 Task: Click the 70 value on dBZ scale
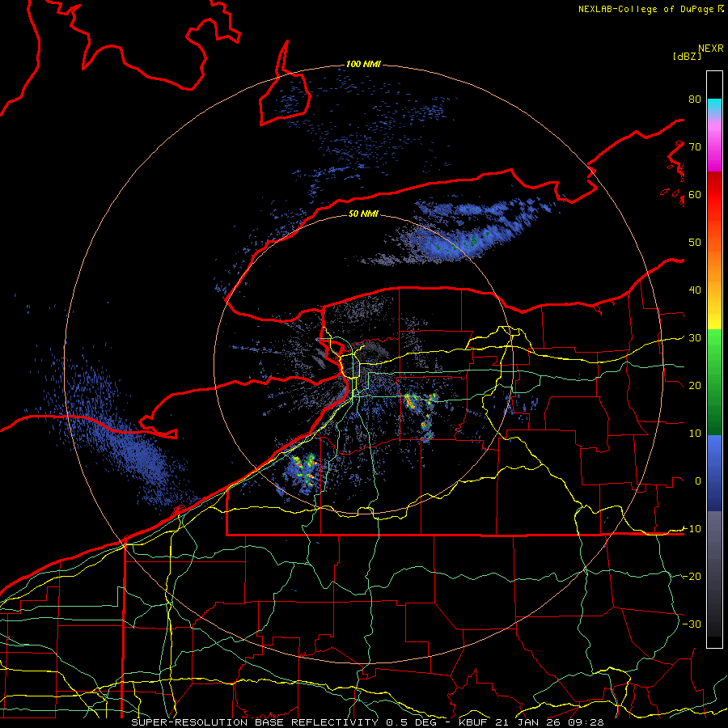(x=695, y=146)
